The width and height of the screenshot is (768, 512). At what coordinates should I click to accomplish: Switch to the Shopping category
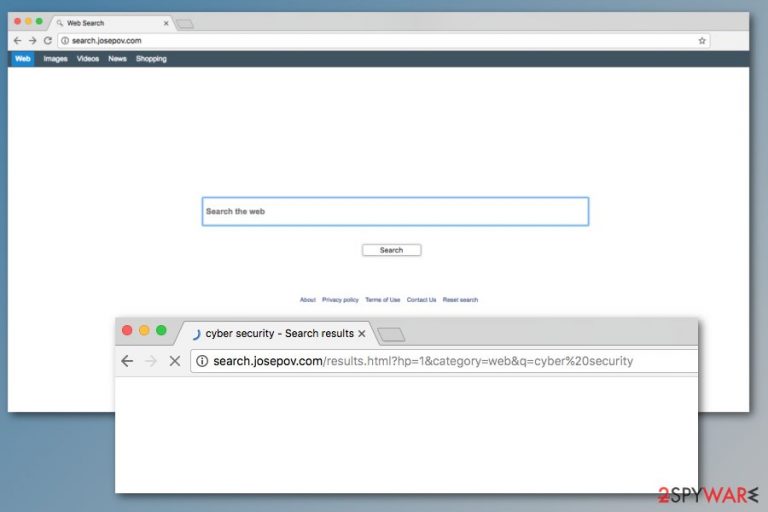151,59
